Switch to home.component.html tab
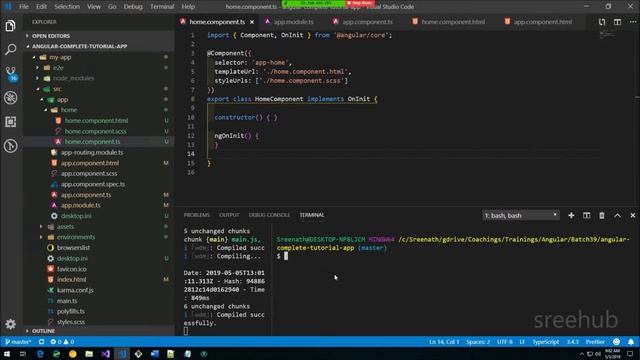The image size is (640, 360). [453, 22]
